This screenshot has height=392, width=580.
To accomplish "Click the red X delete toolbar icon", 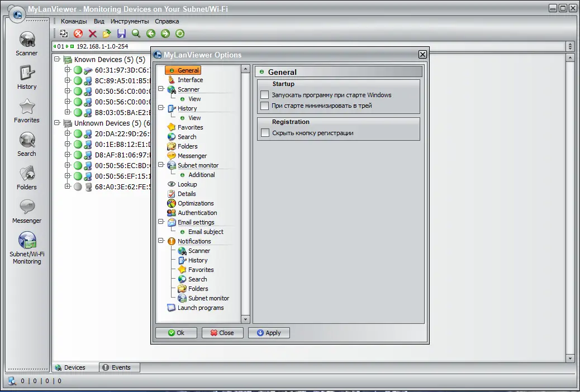I will coord(92,34).
